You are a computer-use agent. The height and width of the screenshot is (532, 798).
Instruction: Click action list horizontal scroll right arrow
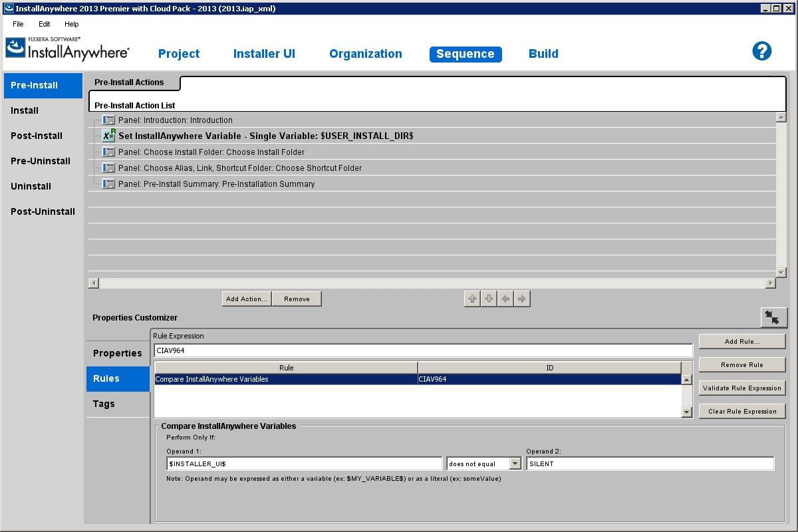click(771, 283)
